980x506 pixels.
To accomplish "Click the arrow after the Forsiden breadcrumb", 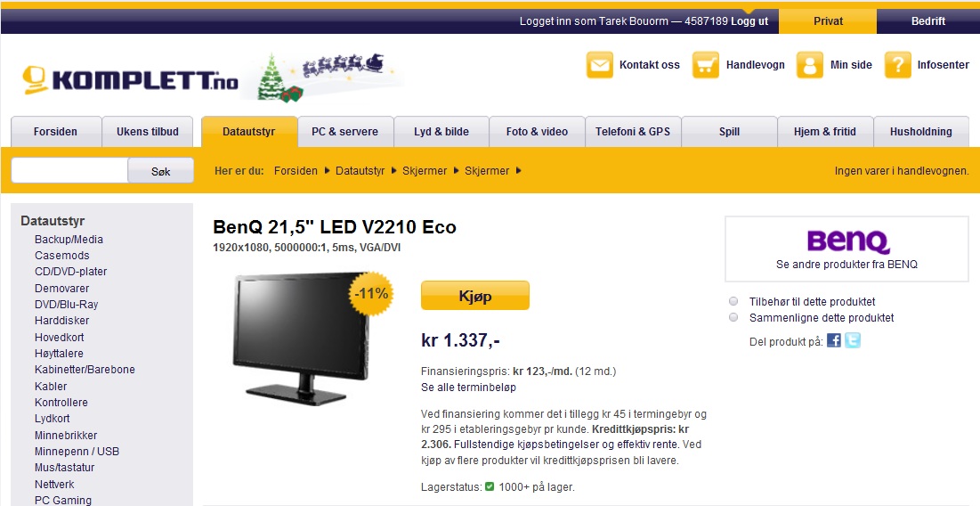I will [327, 171].
